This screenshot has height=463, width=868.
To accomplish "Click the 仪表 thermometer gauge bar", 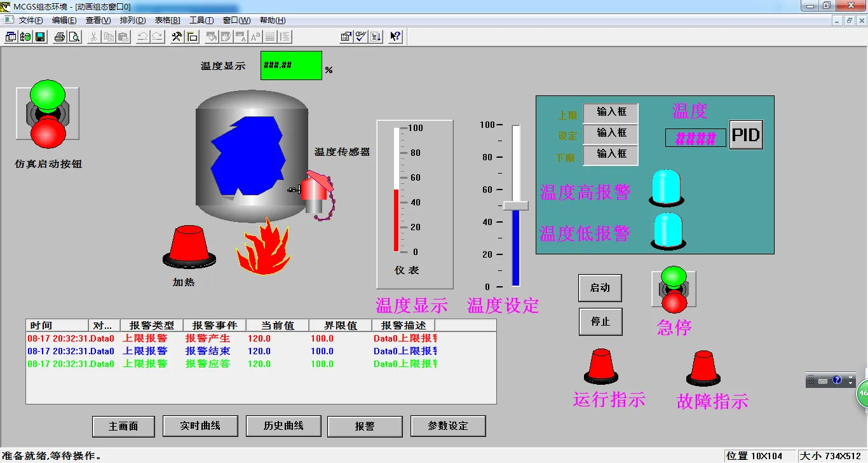I will point(397,190).
